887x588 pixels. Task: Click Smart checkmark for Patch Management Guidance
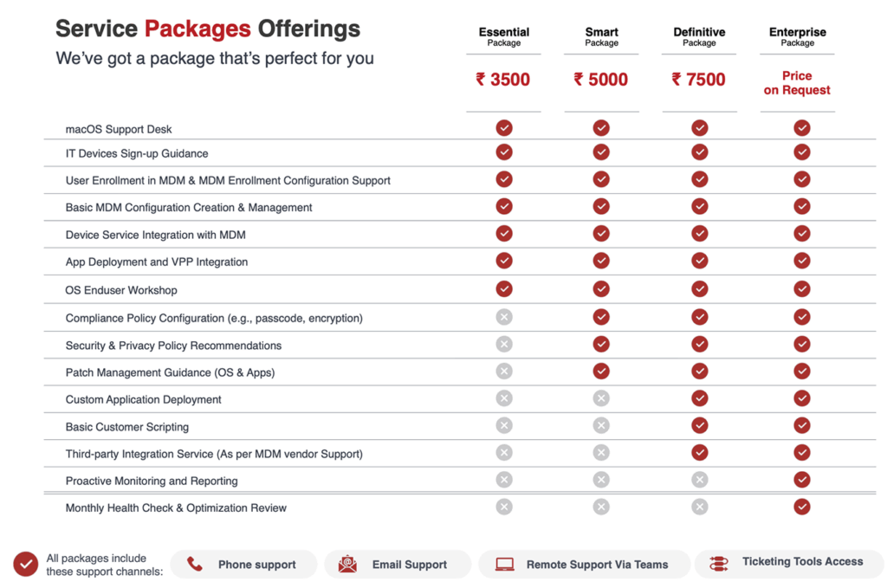601,372
